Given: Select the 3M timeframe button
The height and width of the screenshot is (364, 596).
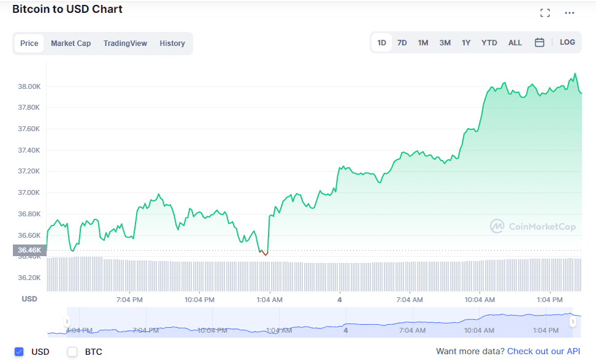Looking at the screenshot, I should [445, 42].
